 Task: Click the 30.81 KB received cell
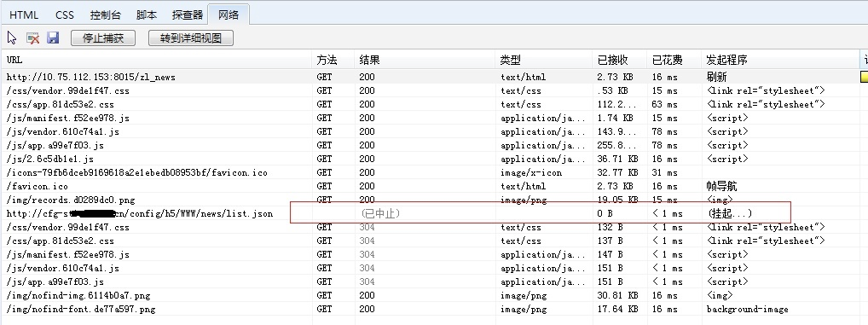pos(617,295)
